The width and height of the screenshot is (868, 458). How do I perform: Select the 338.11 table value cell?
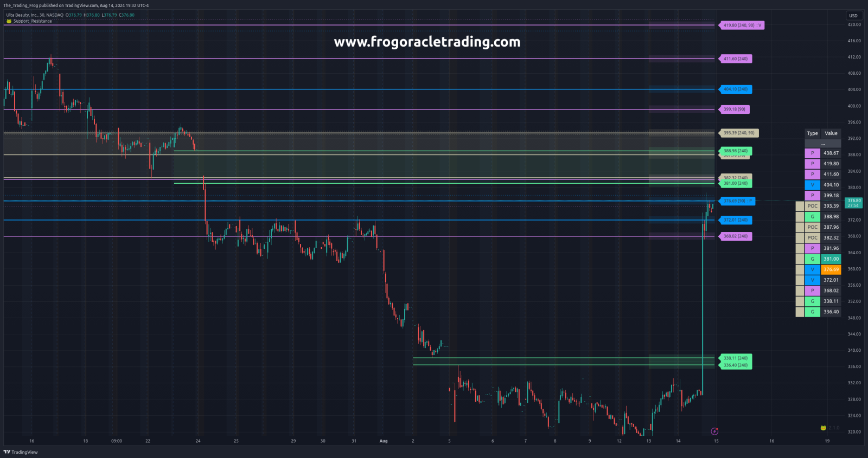831,301
